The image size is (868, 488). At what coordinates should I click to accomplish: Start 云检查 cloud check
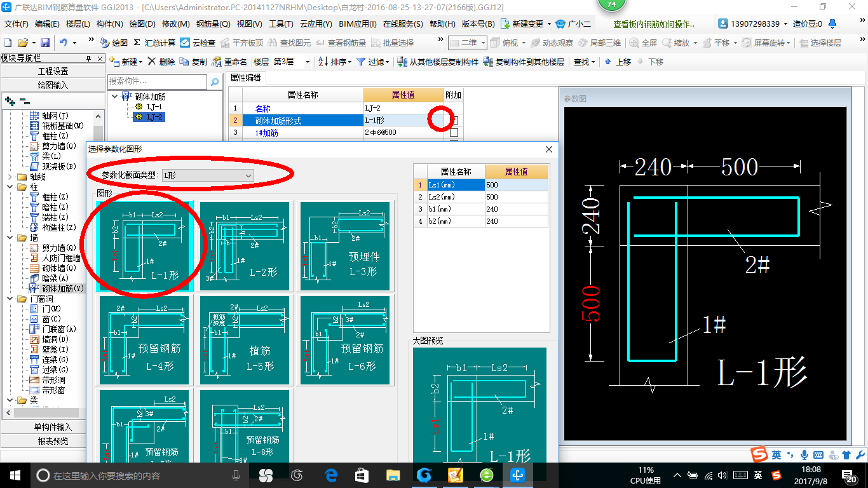[x=198, y=43]
